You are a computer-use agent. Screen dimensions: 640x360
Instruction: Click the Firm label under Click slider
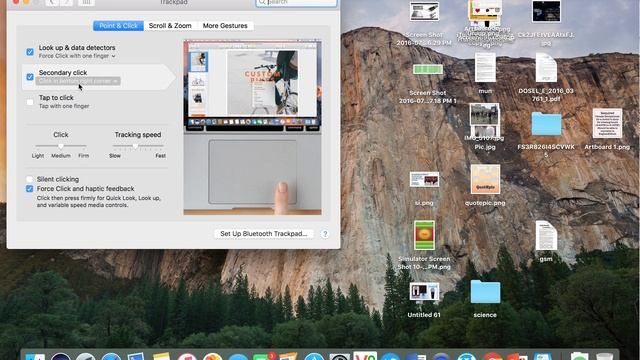point(83,156)
